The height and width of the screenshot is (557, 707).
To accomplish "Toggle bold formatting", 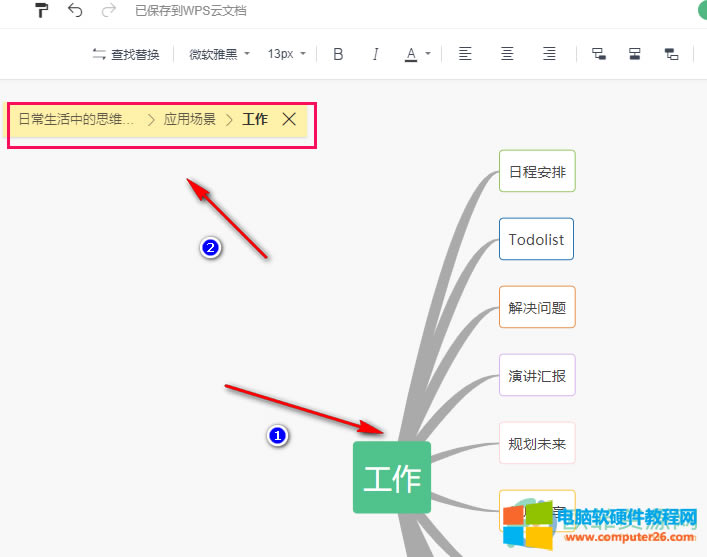I will coord(338,54).
